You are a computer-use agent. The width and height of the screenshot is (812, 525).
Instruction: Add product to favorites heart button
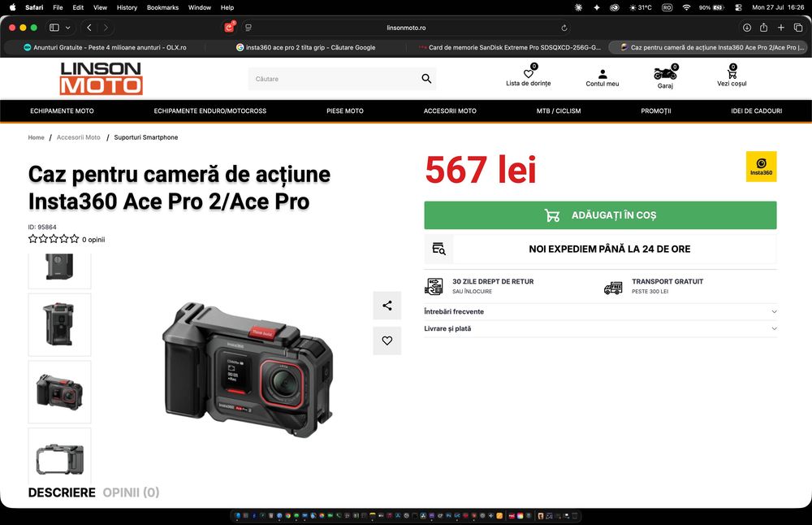coord(387,341)
